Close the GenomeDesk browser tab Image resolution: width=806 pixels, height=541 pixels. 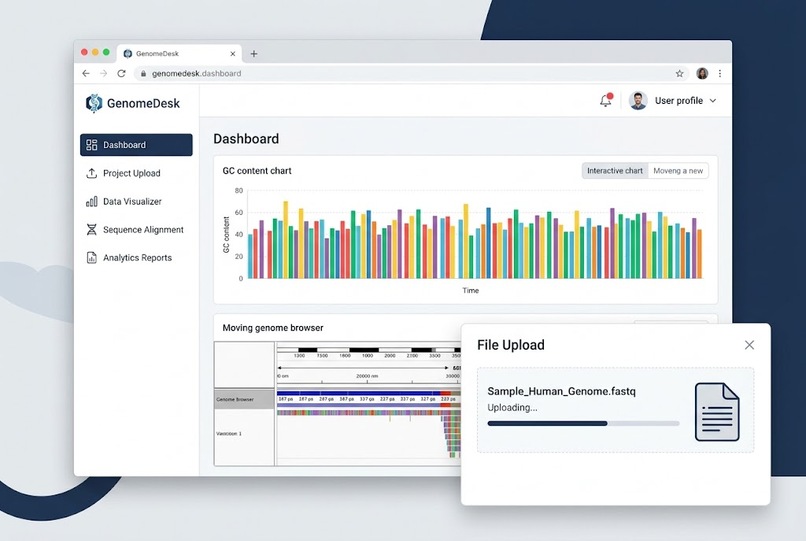point(233,53)
